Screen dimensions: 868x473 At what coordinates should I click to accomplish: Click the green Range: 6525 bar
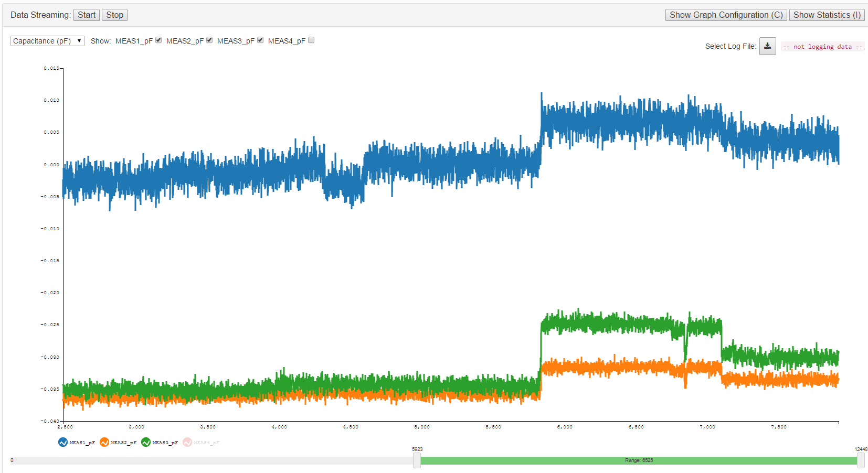click(x=639, y=460)
